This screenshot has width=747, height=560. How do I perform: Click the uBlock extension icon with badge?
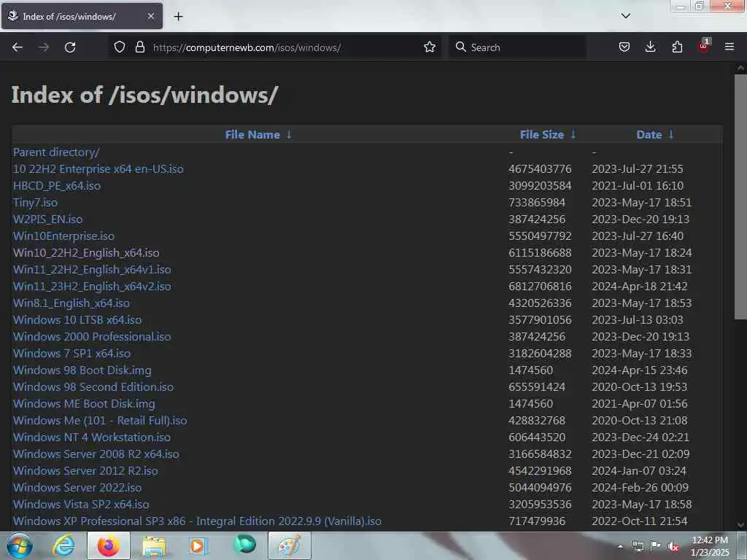[x=704, y=46]
